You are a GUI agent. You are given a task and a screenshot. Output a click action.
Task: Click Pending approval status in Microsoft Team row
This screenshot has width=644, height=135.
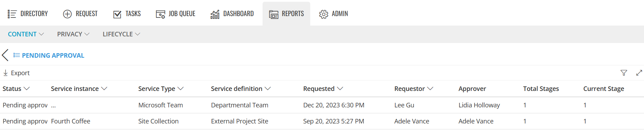point(25,105)
